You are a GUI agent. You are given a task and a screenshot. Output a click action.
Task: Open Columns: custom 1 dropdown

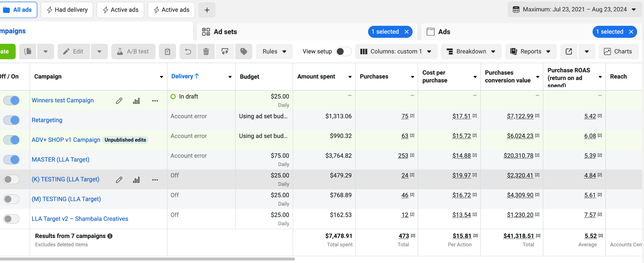click(396, 51)
